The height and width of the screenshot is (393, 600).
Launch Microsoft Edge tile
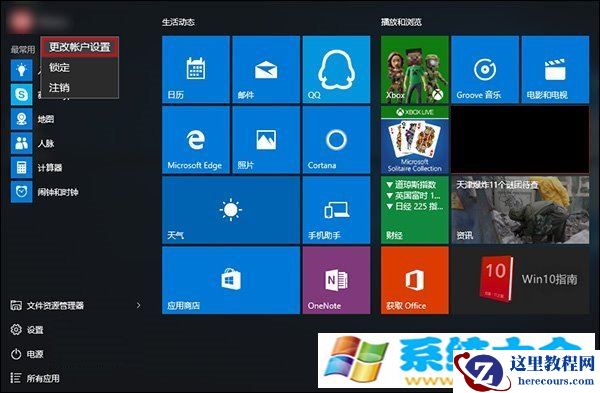(196, 140)
